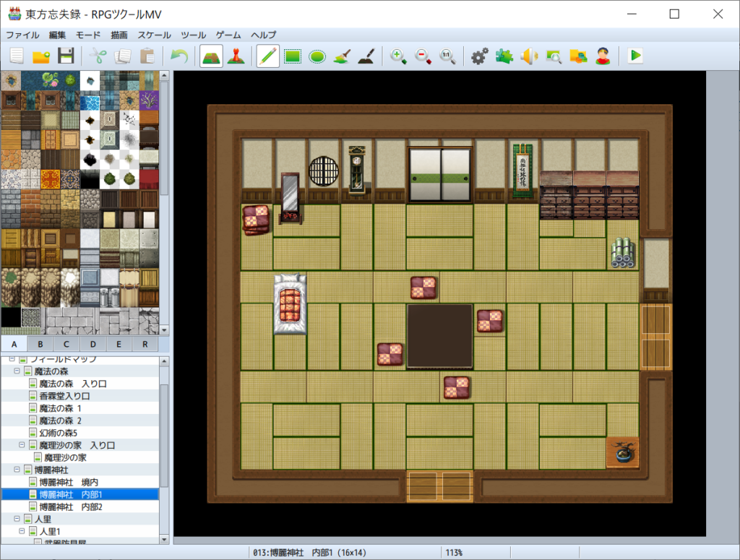Switch to Map editing mode
Viewport: 740px width, 560px height.
click(x=211, y=56)
